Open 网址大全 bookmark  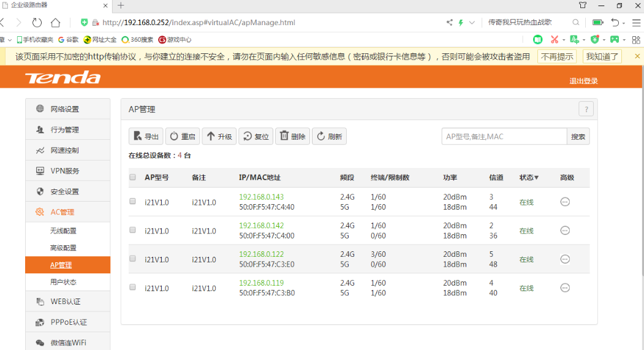tap(100, 40)
